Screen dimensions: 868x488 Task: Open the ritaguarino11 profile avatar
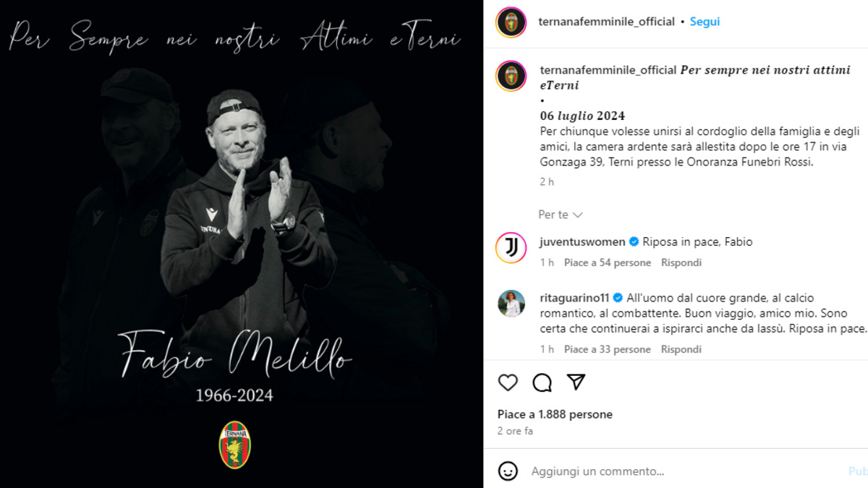point(511,304)
